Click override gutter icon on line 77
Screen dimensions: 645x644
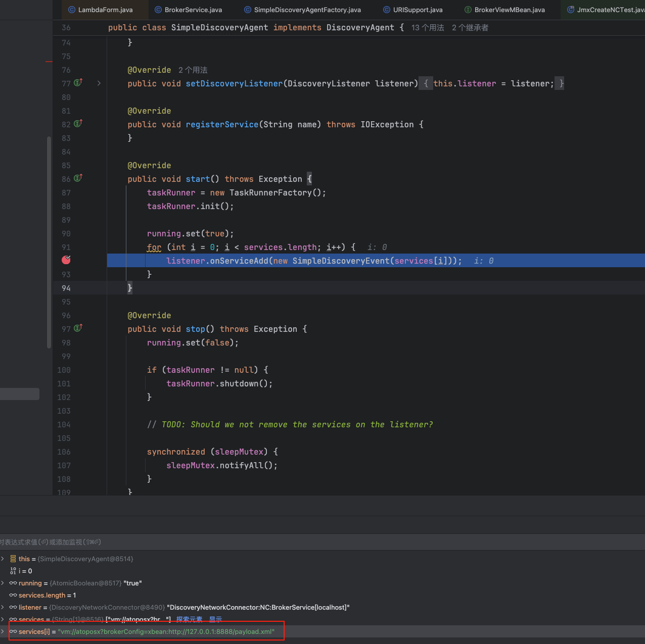pyautogui.click(x=78, y=83)
